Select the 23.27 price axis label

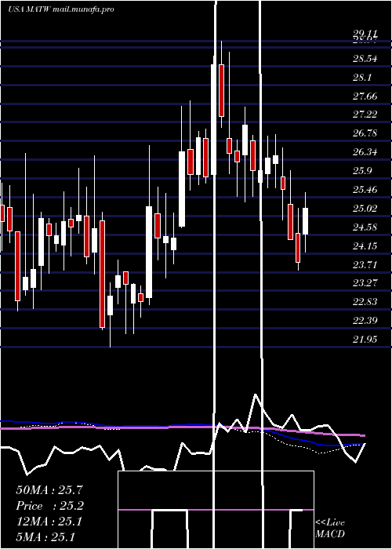(x=365, y=283)
